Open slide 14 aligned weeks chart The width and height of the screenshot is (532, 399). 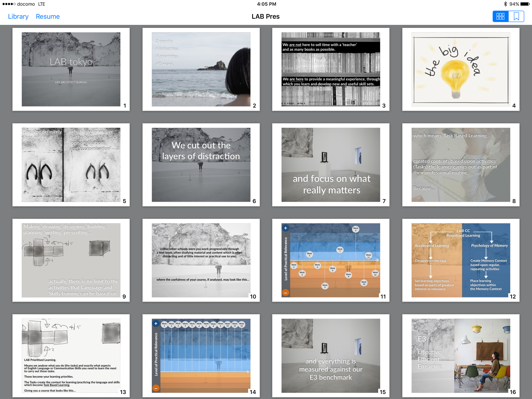click(201, 356)
